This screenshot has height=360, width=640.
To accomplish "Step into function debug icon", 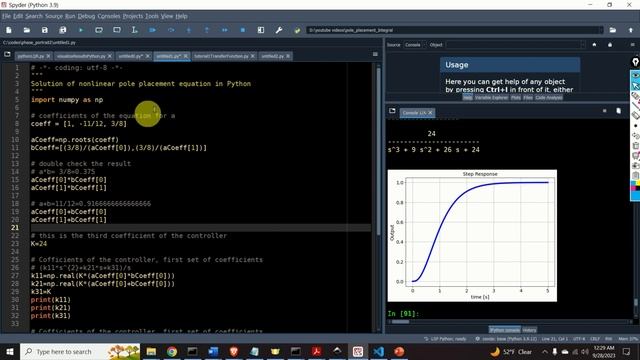I will (x=189, y=30).
